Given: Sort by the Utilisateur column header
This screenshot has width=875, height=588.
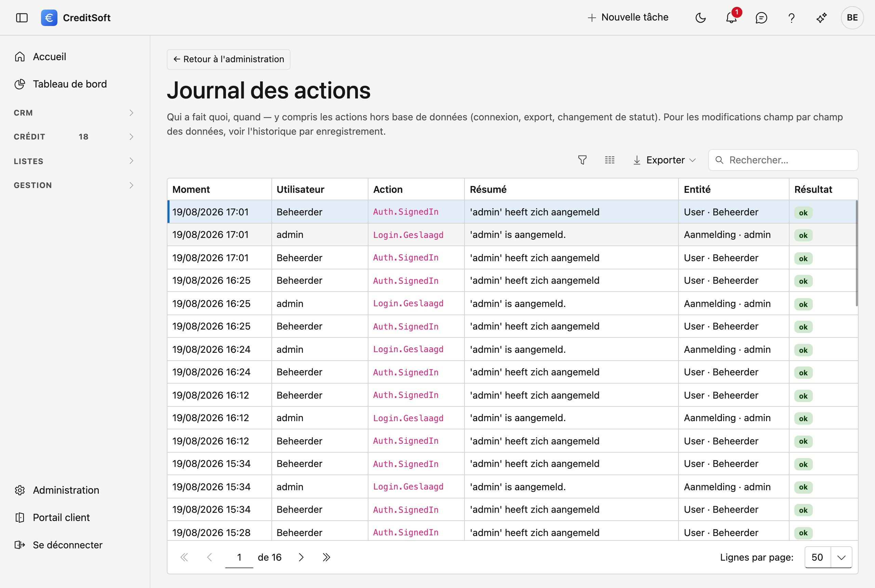Looking at the screenshot, I should [x=320, y=189].
